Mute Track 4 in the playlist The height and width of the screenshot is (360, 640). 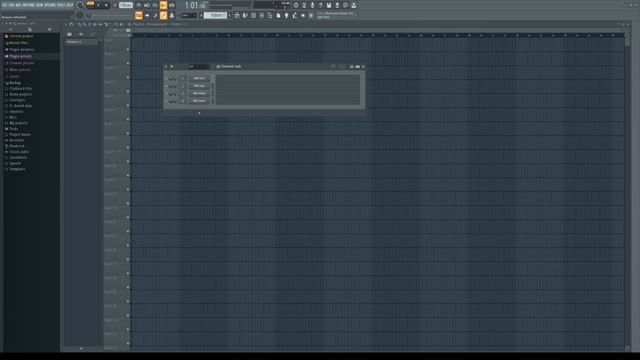pyautogui.click(x=128, y=91)
